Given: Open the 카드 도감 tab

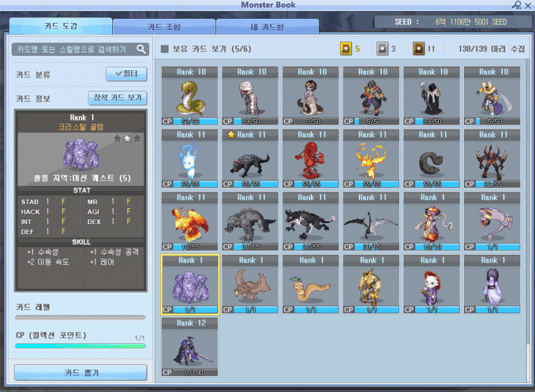Looking at the screenshot, I should point(61,26).
